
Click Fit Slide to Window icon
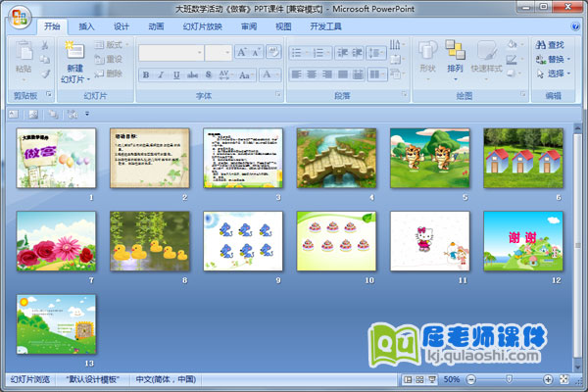[564, 379]
